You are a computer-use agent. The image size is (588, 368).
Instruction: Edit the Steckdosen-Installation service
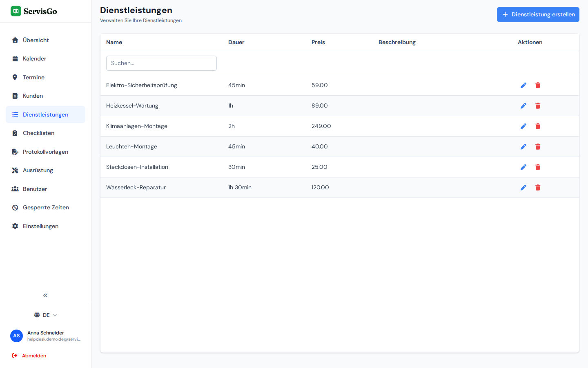523,167
